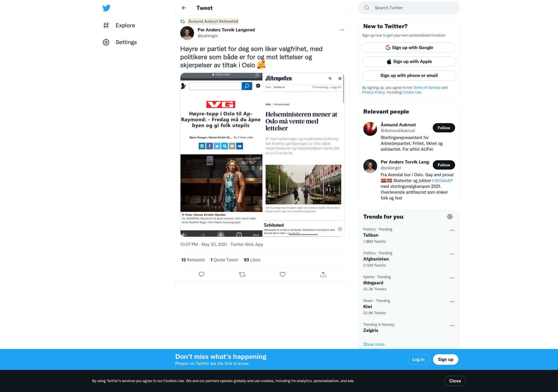Open the share tweet icon
Viewport: 558px width, 392px height.
[323, 274]
